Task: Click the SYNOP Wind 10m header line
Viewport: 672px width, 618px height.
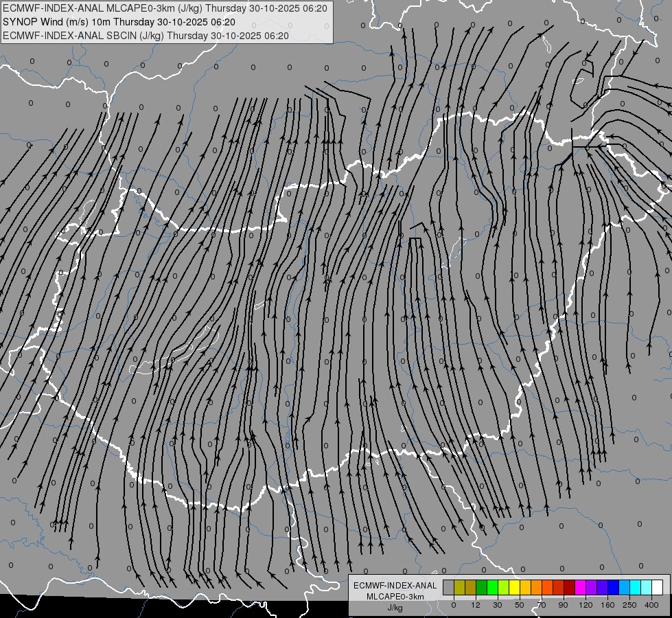Action: [x=119, y=22]
